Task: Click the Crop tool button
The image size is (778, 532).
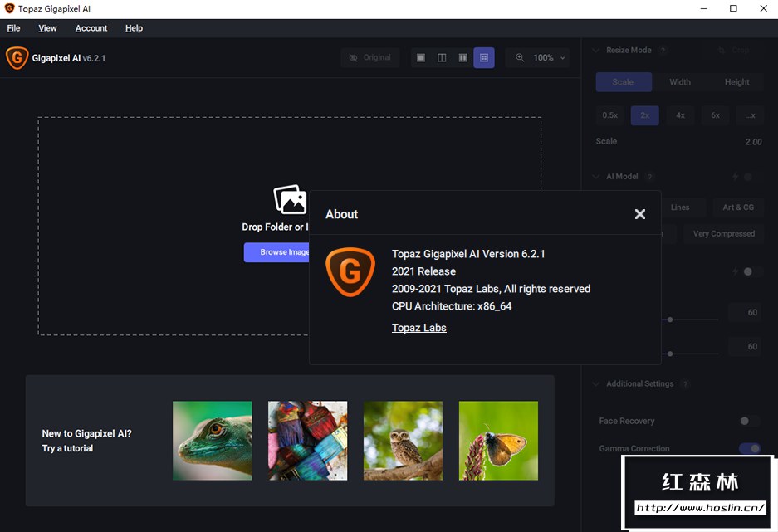Action: (734, 51)
